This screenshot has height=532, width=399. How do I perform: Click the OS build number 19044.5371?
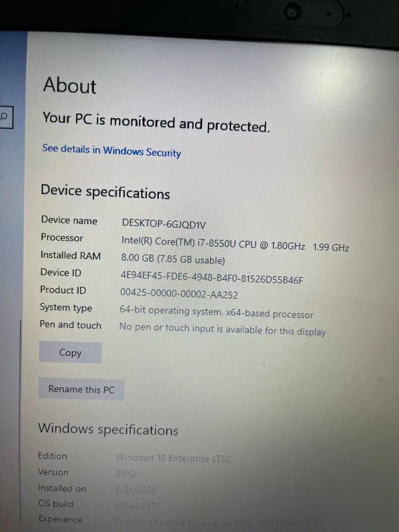pyautogui.click(x=137, y=505)
